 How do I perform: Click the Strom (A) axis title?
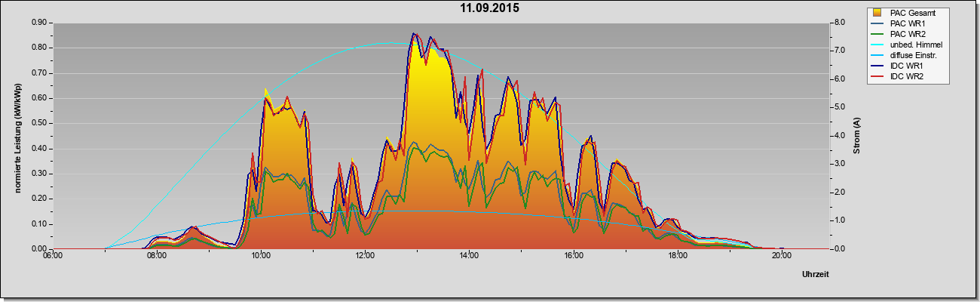click(x=857, y=136)
